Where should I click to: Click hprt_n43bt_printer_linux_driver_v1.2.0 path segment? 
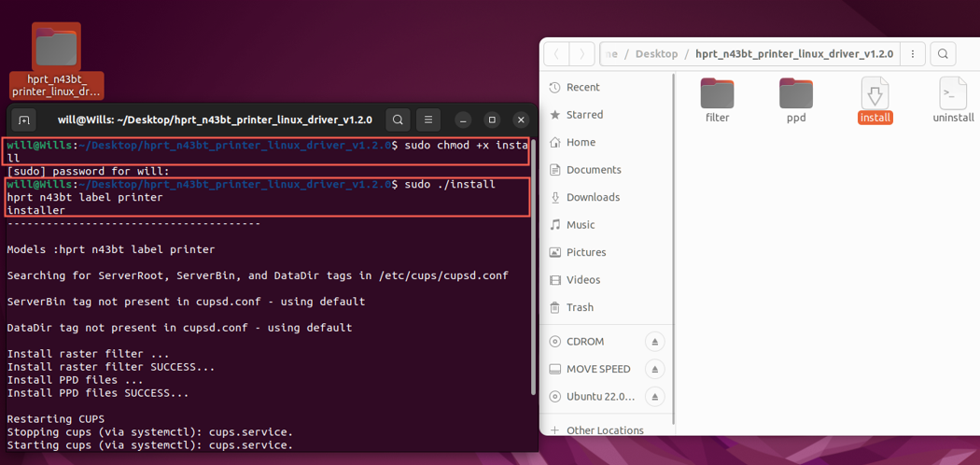(x=793, y=54)
